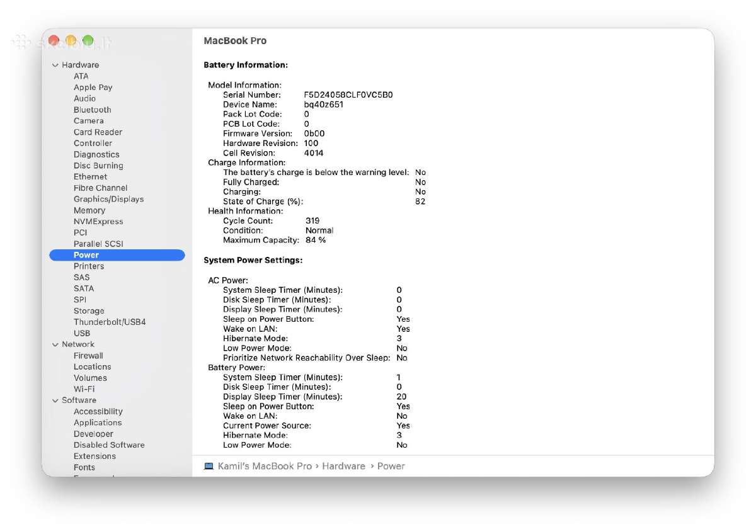756x532 pixels.
Task: Click the System Power Settings heading
Action: click(x=253, y=260)
